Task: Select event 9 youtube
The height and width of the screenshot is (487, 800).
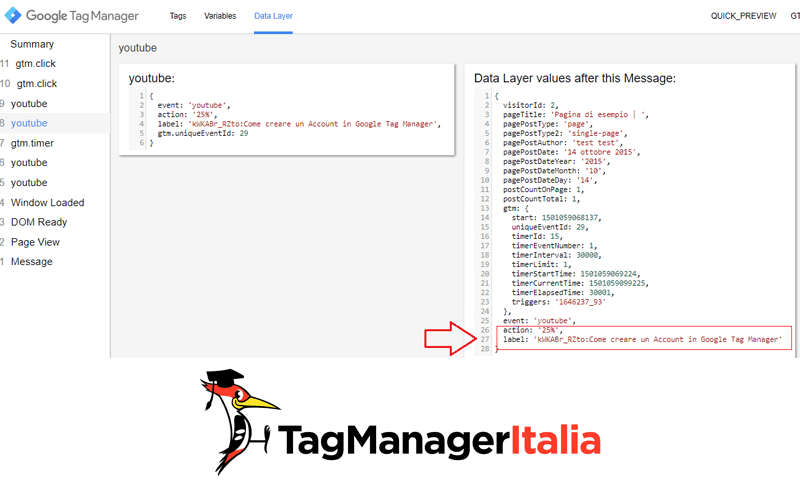Action: [29, 104]
